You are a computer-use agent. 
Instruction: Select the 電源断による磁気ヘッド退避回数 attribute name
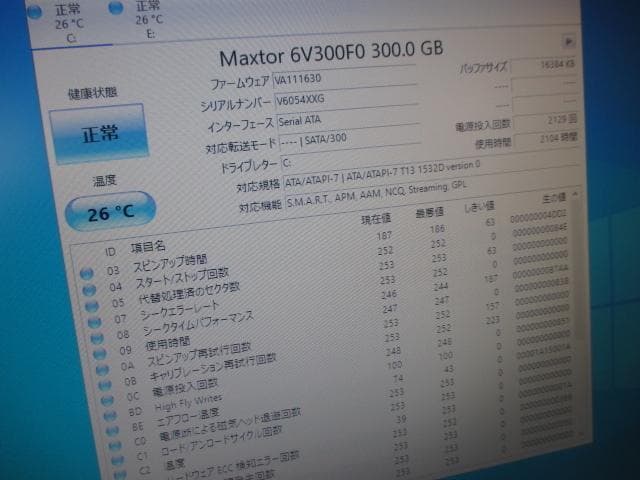click(231, 424)
